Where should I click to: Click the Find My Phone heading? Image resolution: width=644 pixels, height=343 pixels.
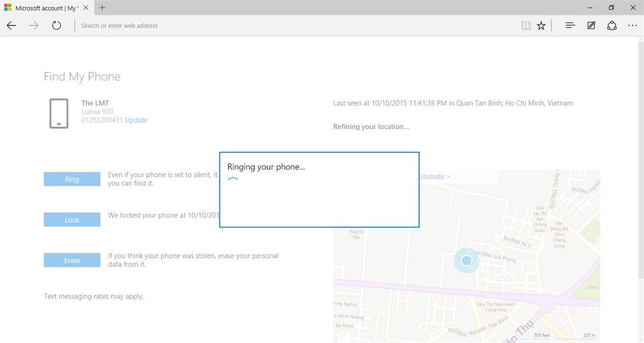tap(82, 77)
